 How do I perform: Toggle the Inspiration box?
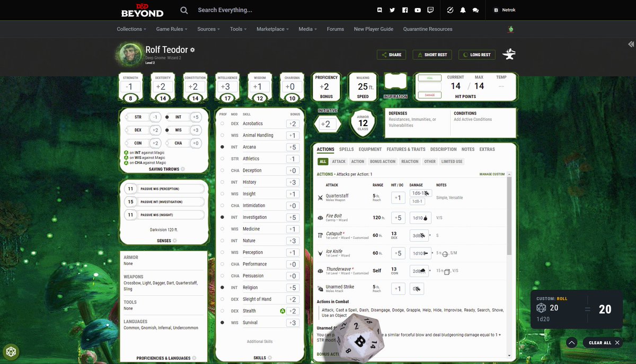[395, 82]
